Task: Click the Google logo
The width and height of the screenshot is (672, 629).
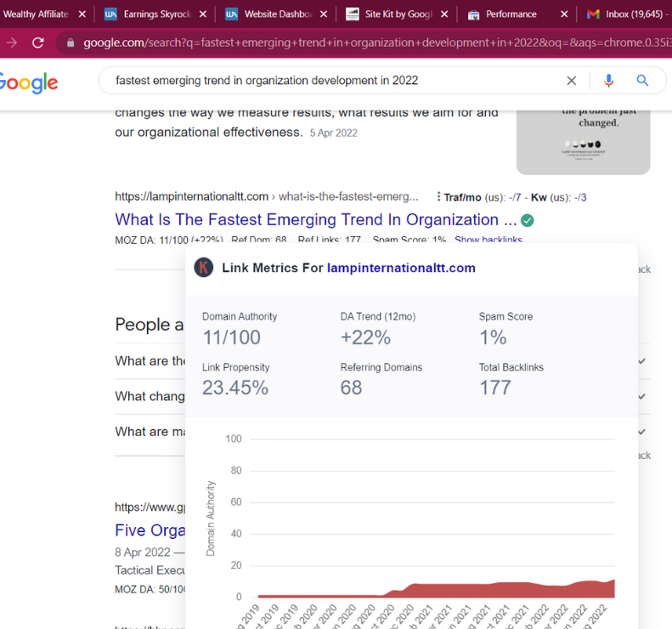Action: [x=28, y=82]
